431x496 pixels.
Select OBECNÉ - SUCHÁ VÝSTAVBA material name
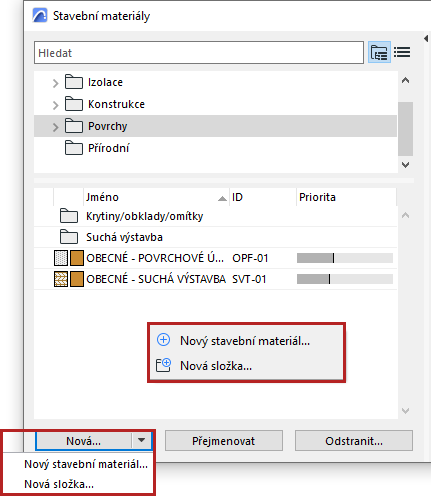pos(156,279)
